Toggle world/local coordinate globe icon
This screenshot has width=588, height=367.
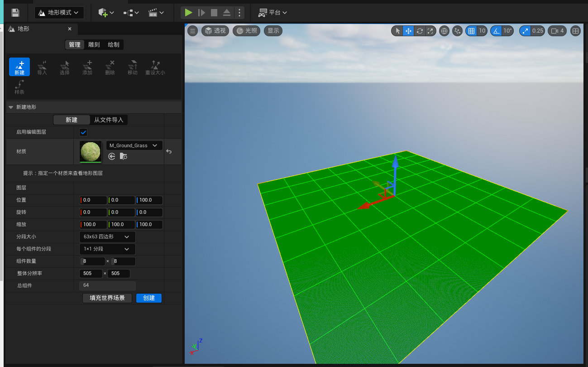coord(444,31)
